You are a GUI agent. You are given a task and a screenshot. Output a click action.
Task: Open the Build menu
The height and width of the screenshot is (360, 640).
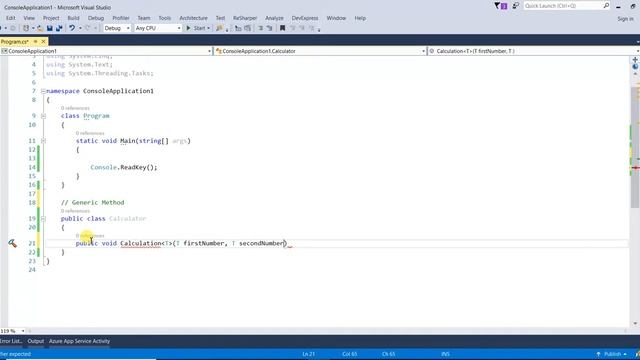[x=73, y=18]
